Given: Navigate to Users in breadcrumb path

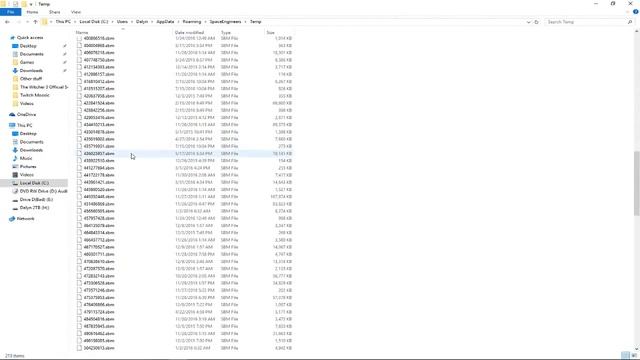Looking at the screenshot, I should 122,22.
